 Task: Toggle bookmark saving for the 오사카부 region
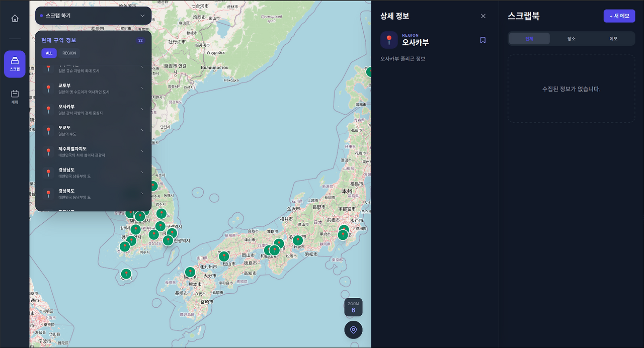point(482,40)
